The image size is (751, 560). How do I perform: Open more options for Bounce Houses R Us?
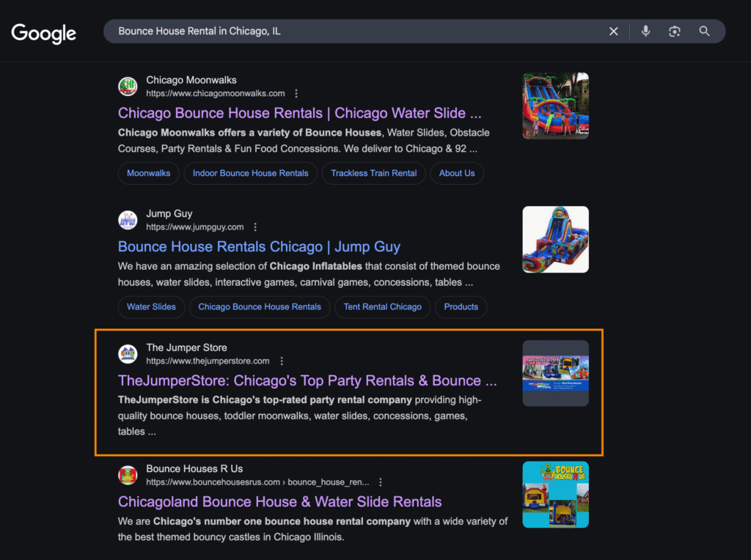click(x=381, y=482)
